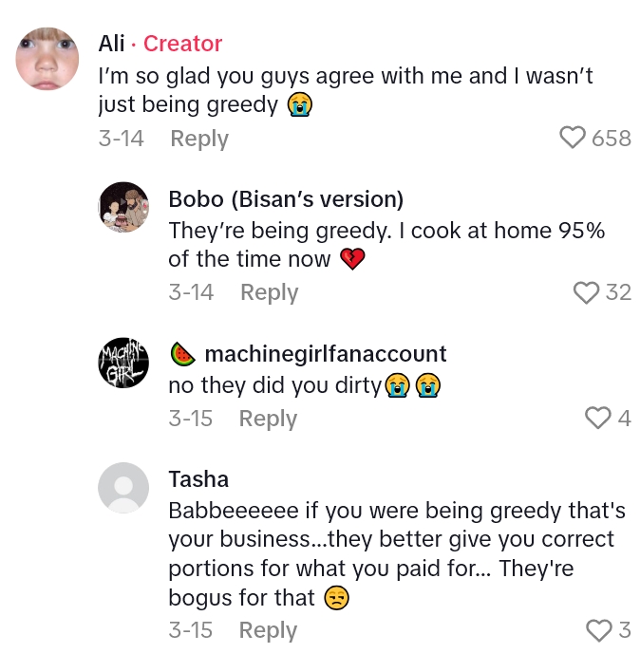Tap the heart on machinegirlfanaccount's comment
Image resolution: width=640 pixels, height=672 pixels.
(x=597, y=418)
